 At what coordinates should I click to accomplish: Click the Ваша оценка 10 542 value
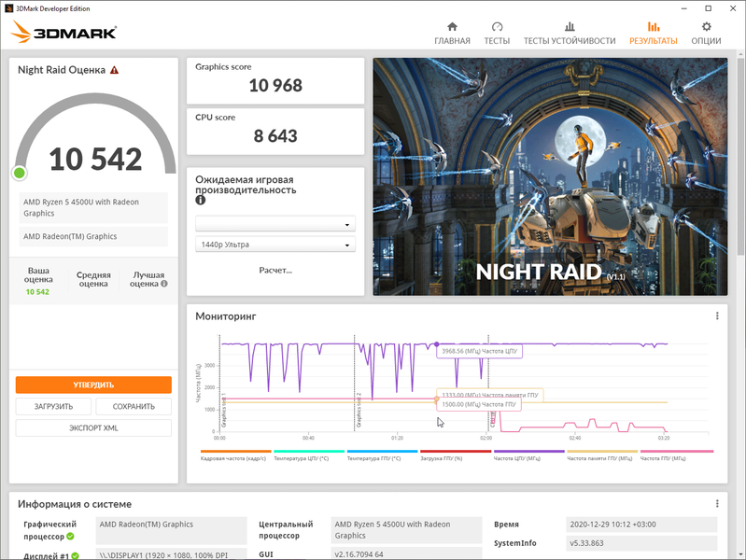pyautogui.click(x=37, y=291)
